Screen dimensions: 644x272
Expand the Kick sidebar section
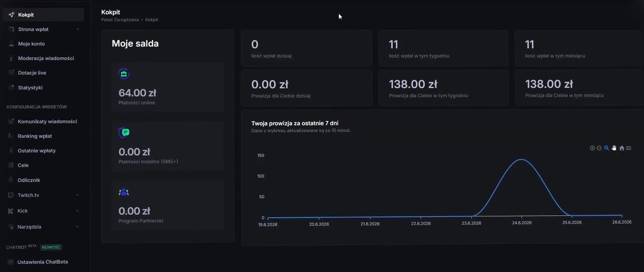(77, 211)
